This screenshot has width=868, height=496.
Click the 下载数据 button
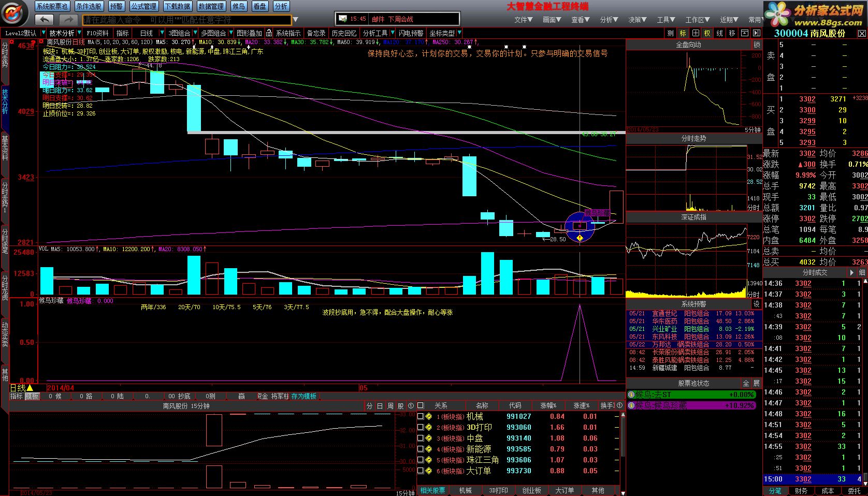pyautogui.click(x=177, y=6)
